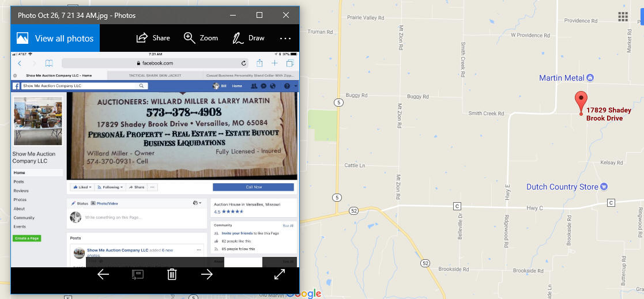644x299 pixels.
Task: Select Posts in Facebook sidebar of photo
Action: coord(18,181)
